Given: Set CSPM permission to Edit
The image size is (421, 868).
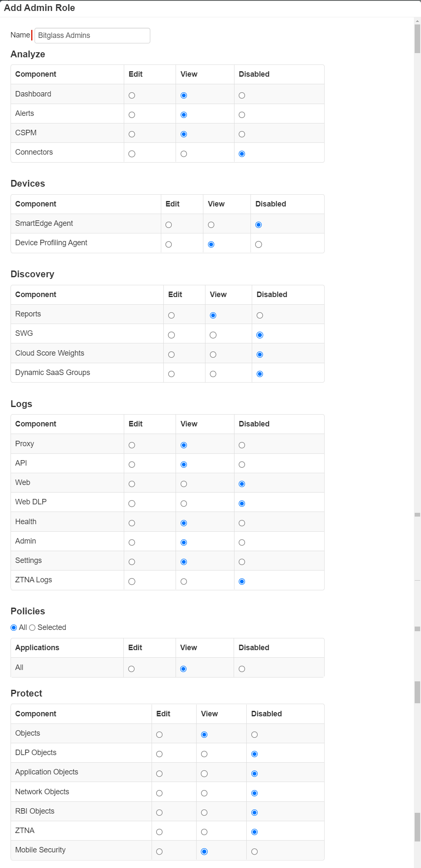Looking at the screenshot, I should [x=132, y=134].
